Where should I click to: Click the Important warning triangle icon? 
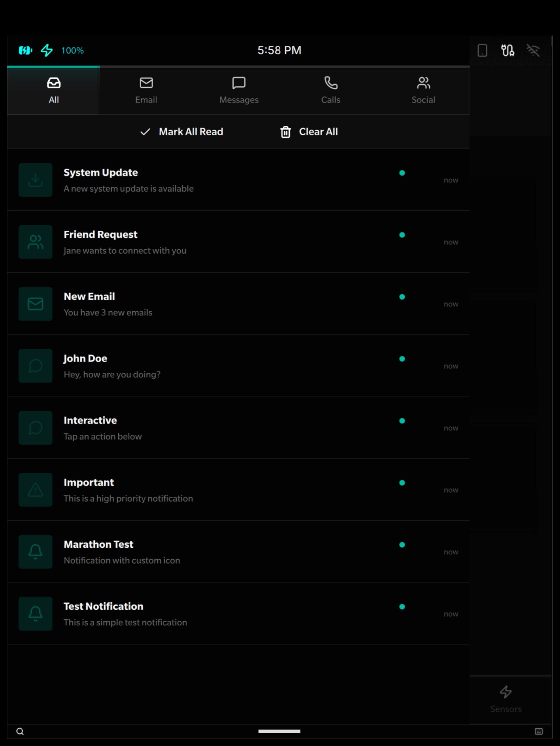click(x=35, y=490)
